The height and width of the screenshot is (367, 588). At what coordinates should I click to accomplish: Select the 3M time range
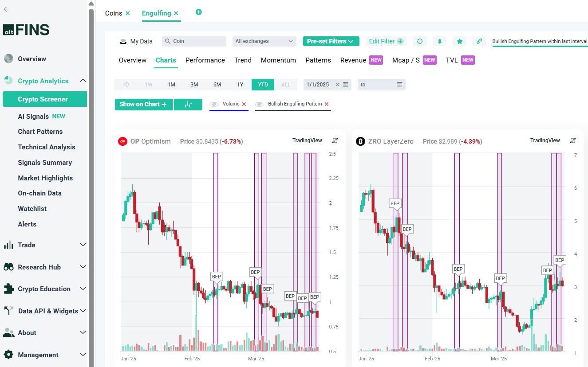click(x=194, y=85)
